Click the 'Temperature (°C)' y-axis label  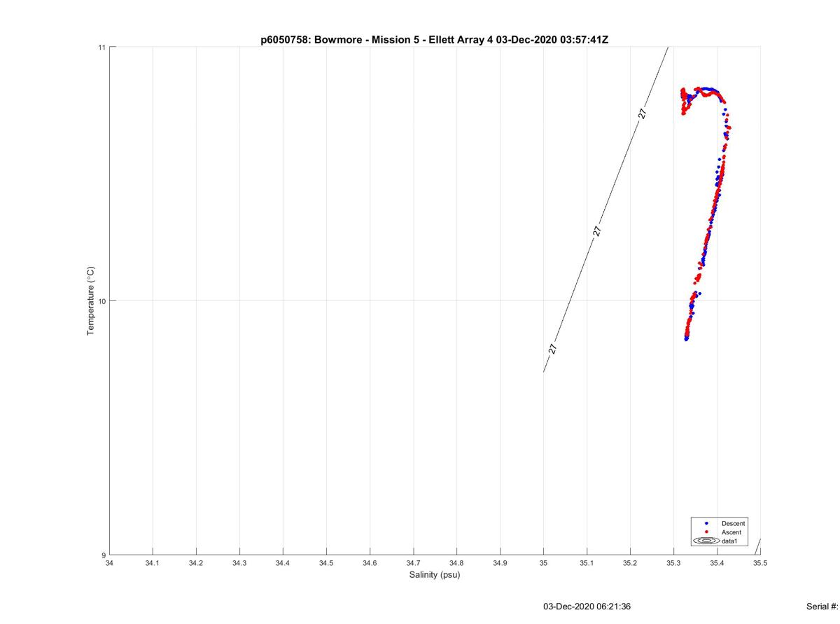(x=90, y=301)
